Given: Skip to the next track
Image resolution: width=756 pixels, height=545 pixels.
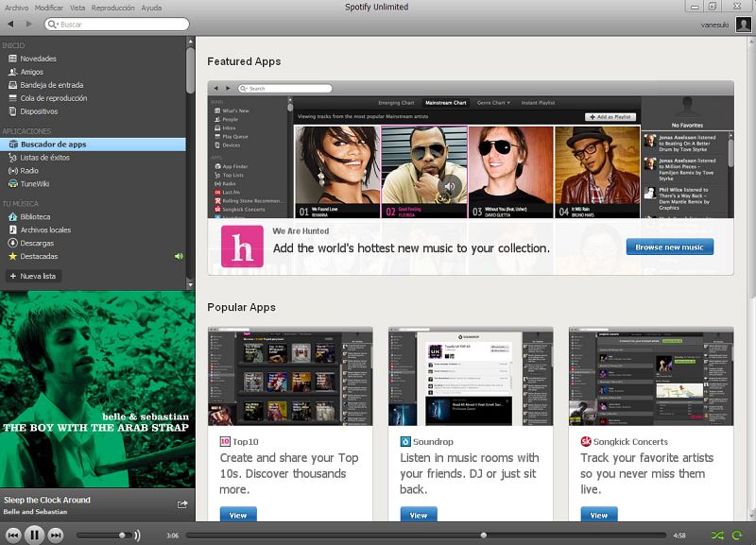Looking at the screenshot, I should point(56,535).
